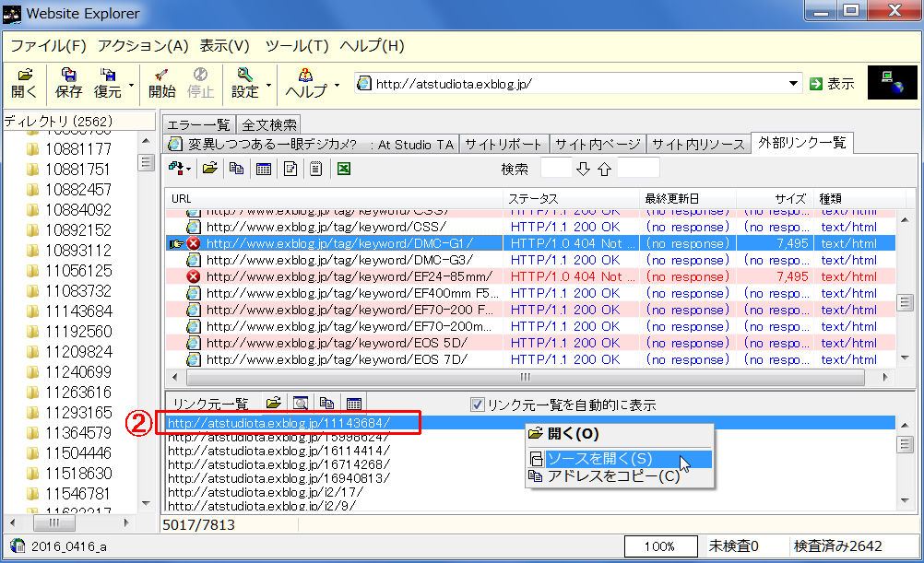Click the text document icon in list toolbar
Viewport: 924px width, 563px height.
click(x=316, y=169)
